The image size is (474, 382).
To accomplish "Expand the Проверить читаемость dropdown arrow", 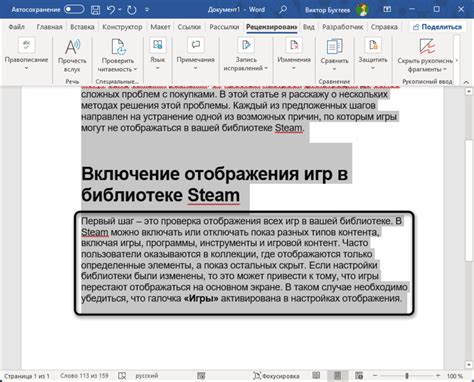I will [135, 69].
